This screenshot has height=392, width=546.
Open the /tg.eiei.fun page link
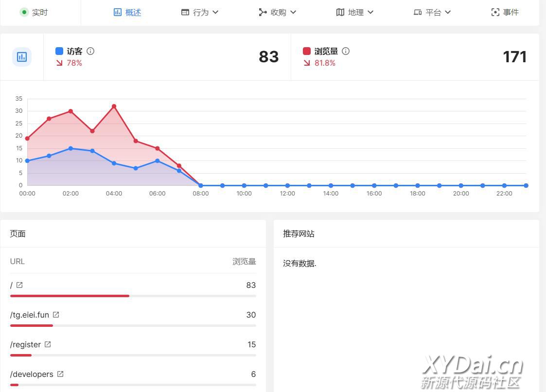pyautogui.click(x=30, y=315)
